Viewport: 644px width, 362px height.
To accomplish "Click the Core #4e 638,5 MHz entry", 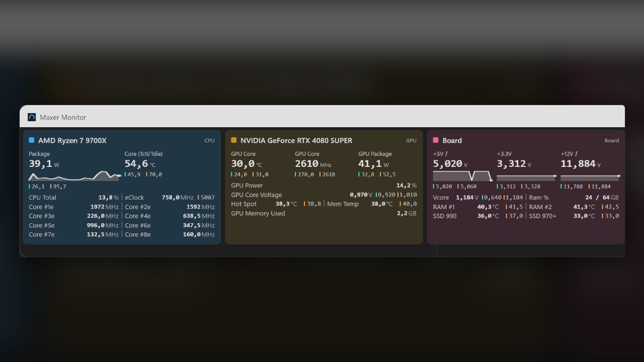I will tap(170, 216).
